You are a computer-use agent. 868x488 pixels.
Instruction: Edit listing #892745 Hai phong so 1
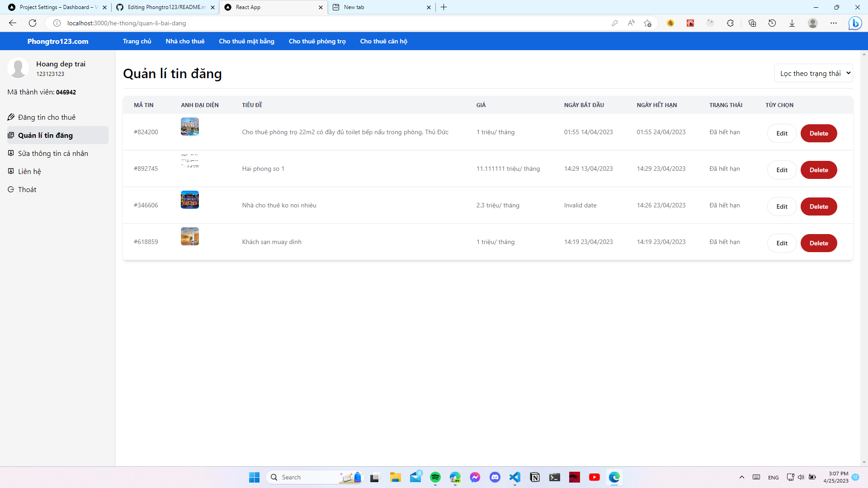(x=782, y=170)
